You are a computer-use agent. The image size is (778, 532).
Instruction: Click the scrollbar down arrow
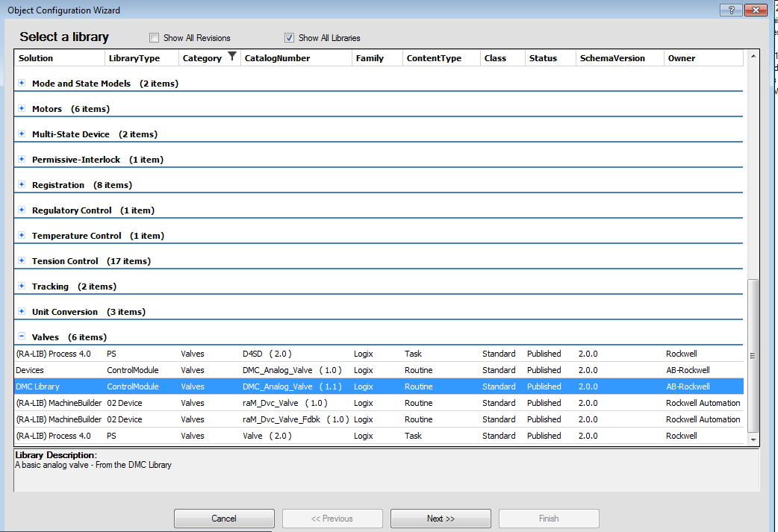click(x=753, y=439)
